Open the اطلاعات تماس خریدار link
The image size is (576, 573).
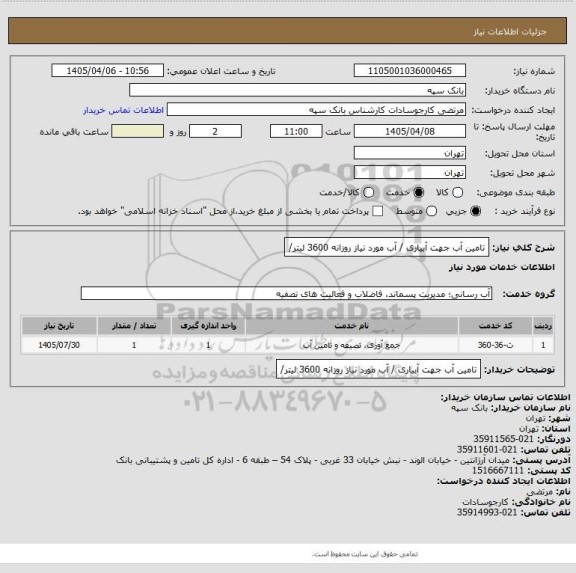pos(123,110)
